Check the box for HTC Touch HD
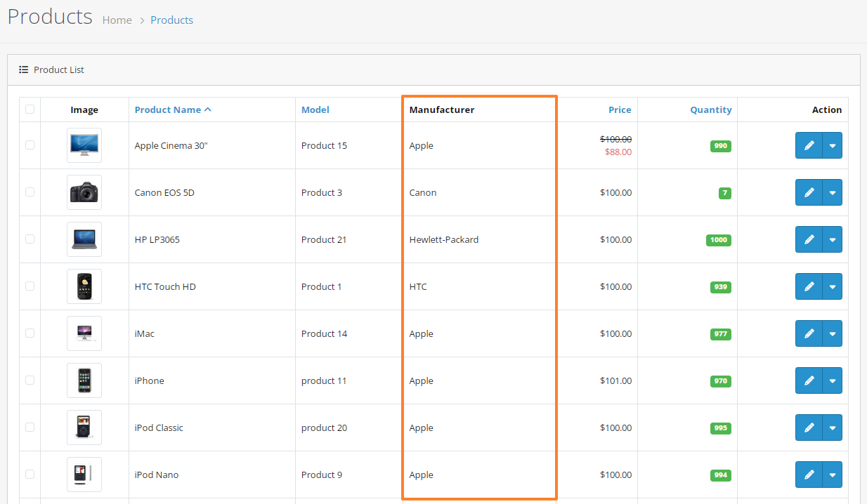 pos(30,286)
